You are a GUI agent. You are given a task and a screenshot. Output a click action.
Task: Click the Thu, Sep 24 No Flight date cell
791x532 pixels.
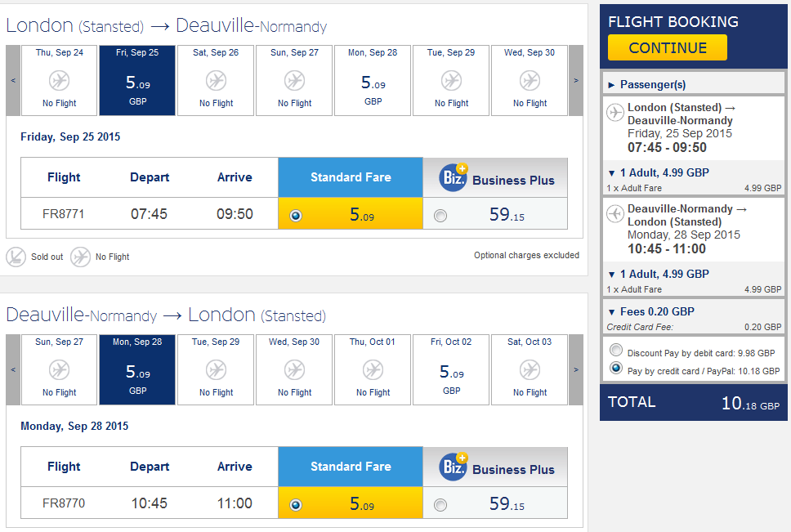click(x=59, y=81)
